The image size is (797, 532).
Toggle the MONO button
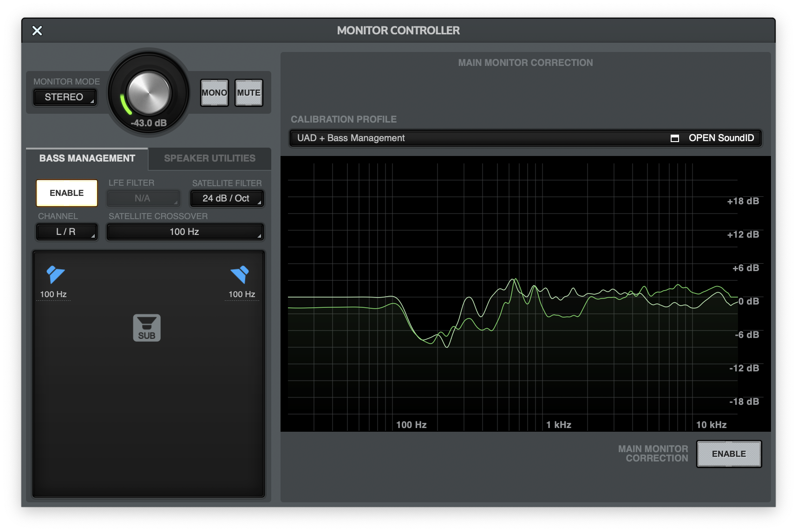coord(214,93)
